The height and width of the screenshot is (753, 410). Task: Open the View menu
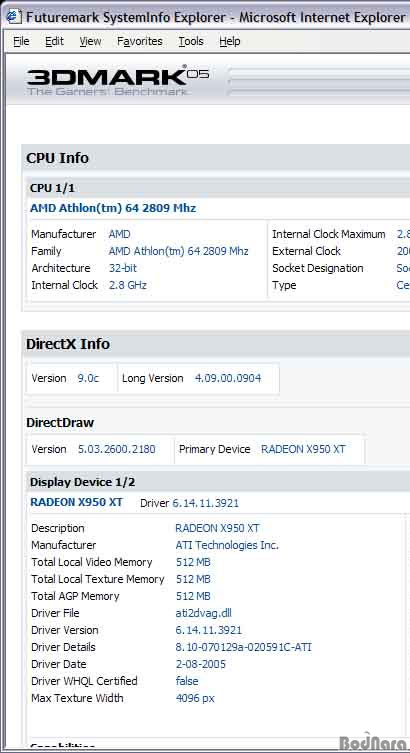pos(90,41)
